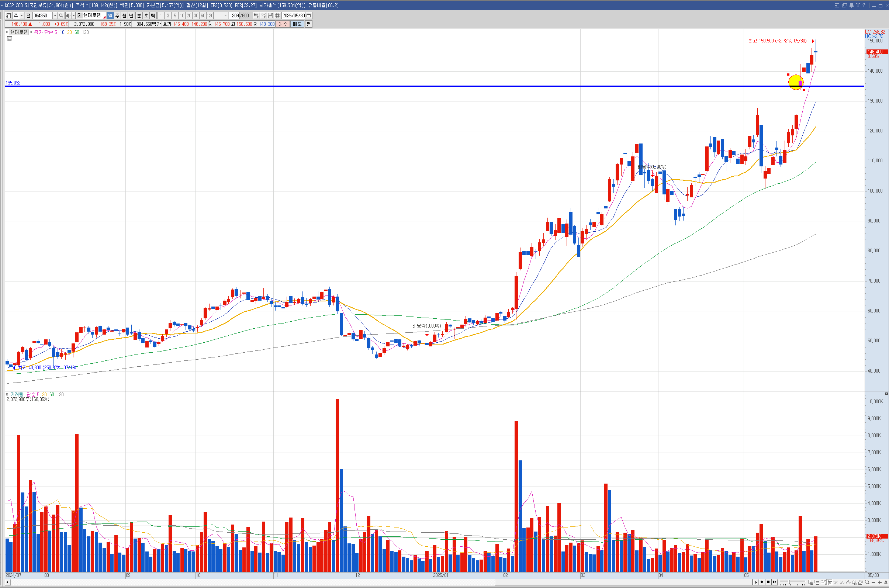Click the speaker sound icon in toolbar
This screenshot has width=889, height=588.
point(68,15)
